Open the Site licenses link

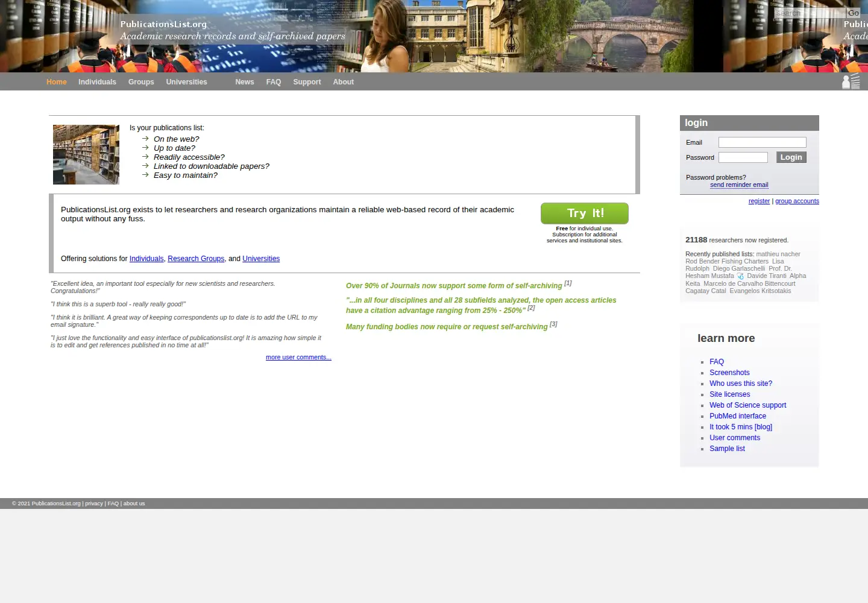point(729,394)
